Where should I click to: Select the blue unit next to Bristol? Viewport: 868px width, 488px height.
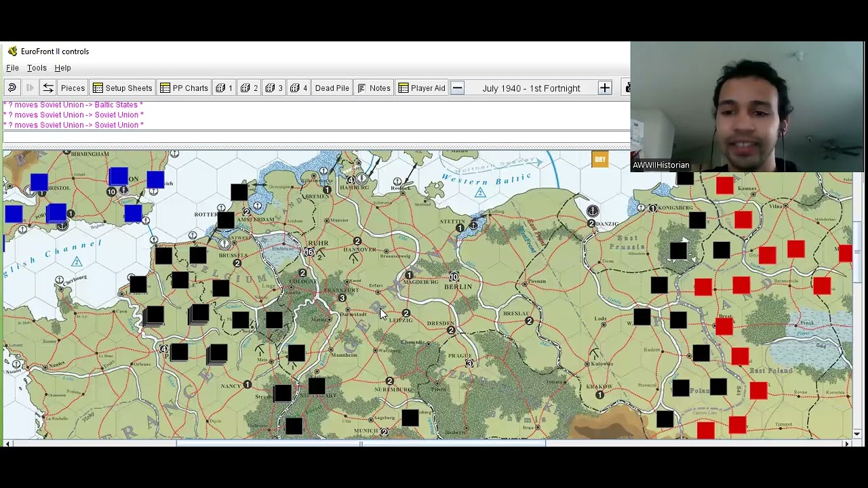coord(39,182)
